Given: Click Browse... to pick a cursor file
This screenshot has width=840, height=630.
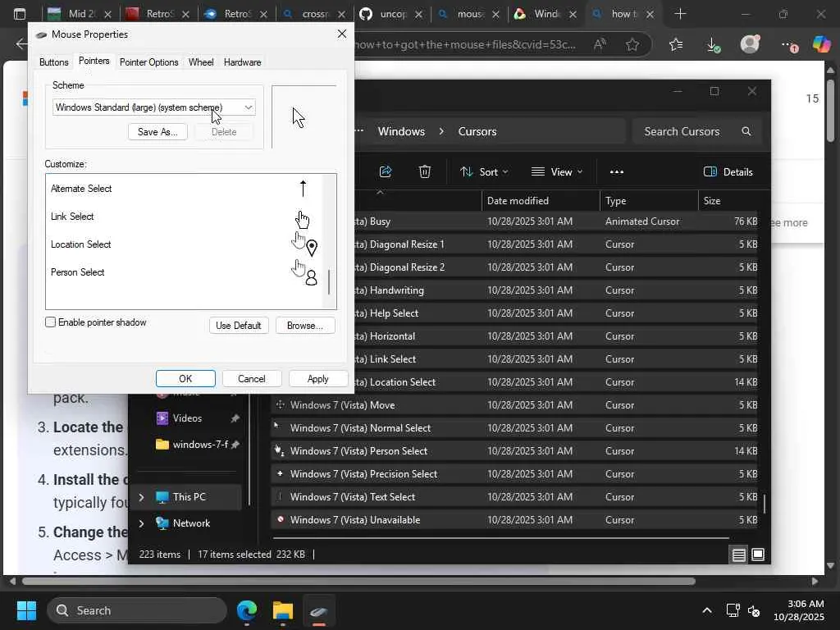Looking at the screenshot, I should coord(305,325).
